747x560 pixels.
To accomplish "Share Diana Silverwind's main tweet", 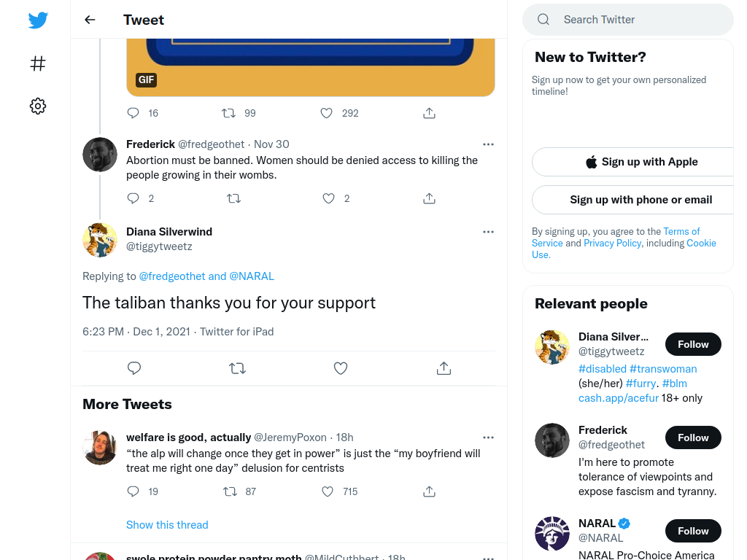I will click(x=444, y=368).
